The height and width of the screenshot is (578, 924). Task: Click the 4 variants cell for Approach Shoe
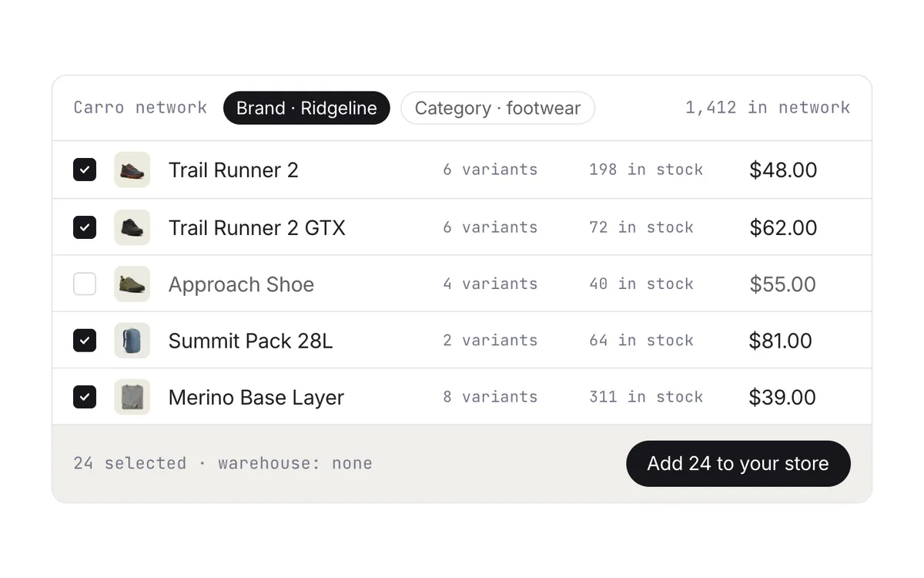pos(490,284)
